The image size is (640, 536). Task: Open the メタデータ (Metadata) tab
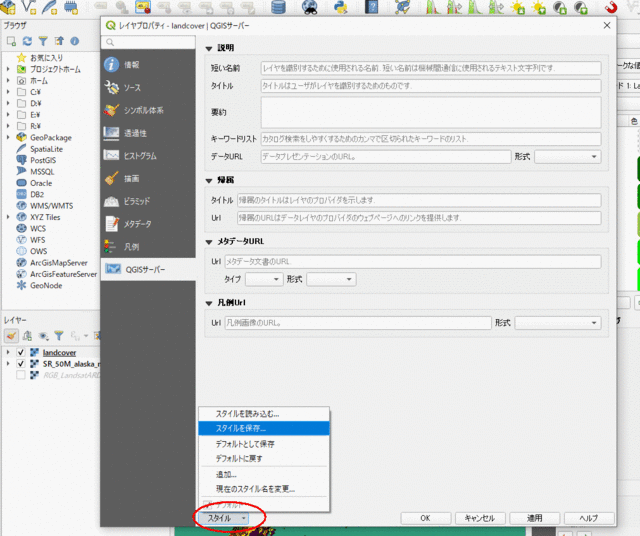point(148,224)
